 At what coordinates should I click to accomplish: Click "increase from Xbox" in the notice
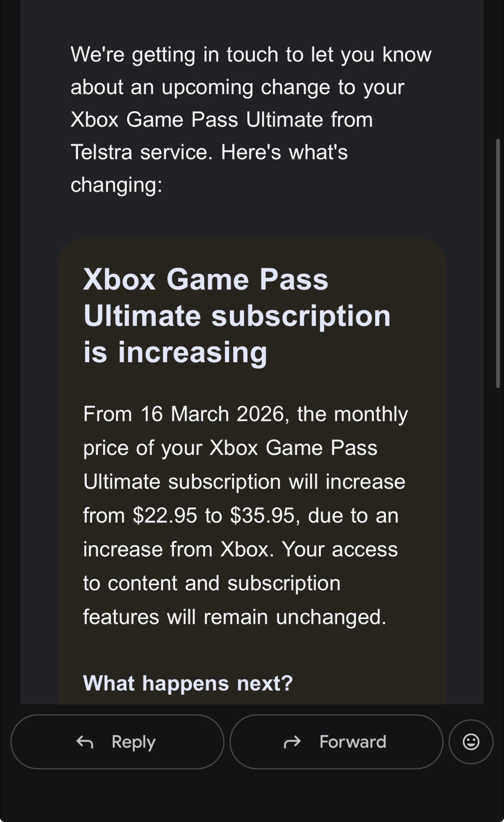coord(178,549)
